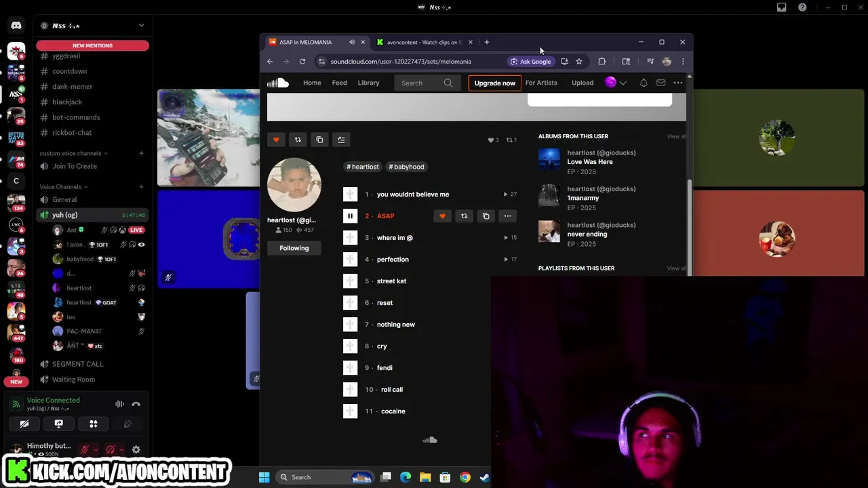Undeafen Discord headphones
This screenshot has height=488, width=868.
[x=111, y=449]
